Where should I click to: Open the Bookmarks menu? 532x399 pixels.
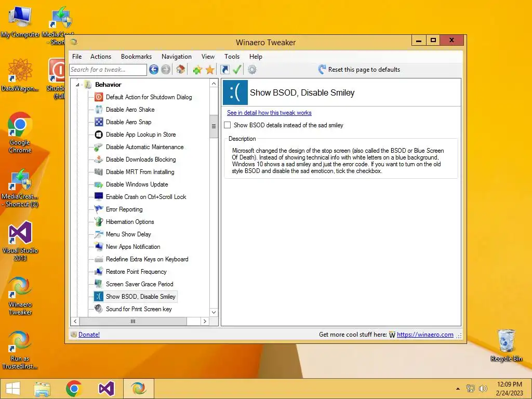pyautogui.click(x=137, y=57)
